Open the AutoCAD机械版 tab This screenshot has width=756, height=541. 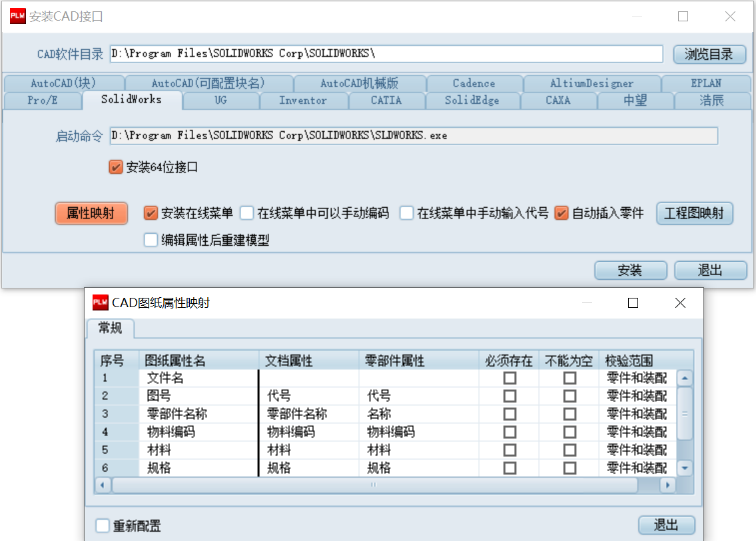(359, 83)
